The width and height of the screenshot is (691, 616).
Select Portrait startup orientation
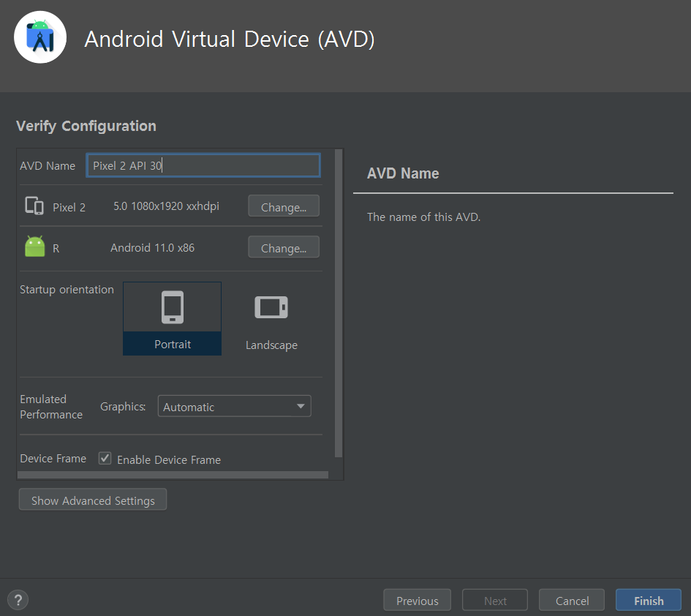click(x=173, y=318)
